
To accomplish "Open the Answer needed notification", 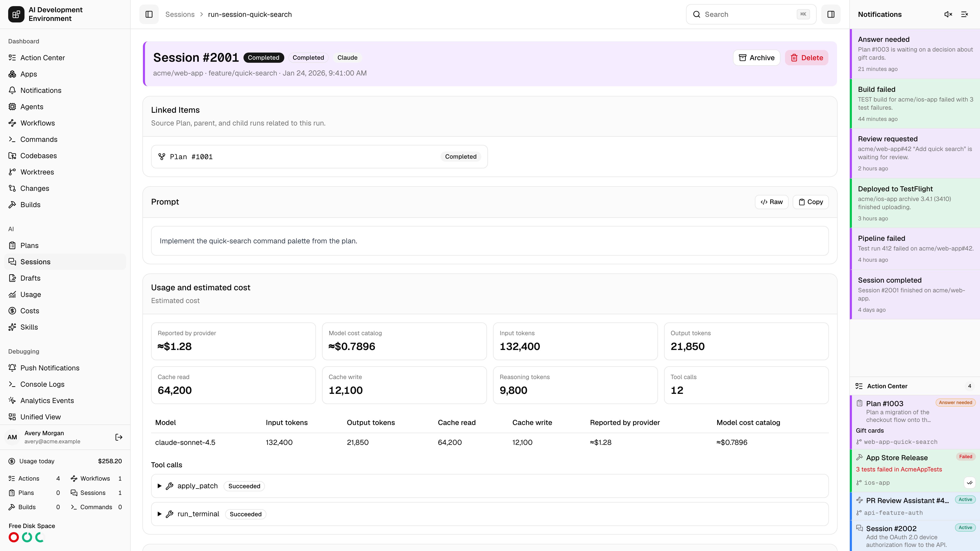I will pos(915,54).
